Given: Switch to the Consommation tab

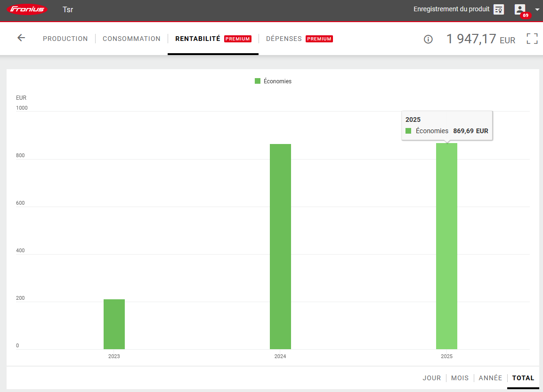Looking at the screenshot, I should 131,39.
